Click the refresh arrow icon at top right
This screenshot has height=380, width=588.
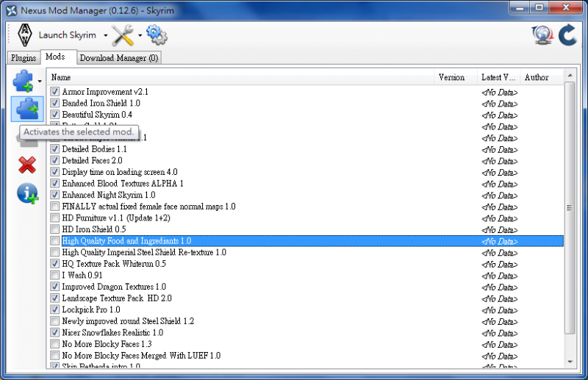tap(567, 35)
